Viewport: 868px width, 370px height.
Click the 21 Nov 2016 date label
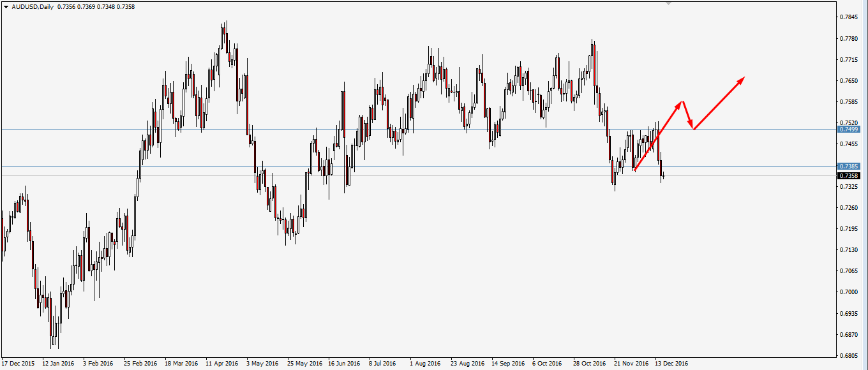(x=631, y=364)
